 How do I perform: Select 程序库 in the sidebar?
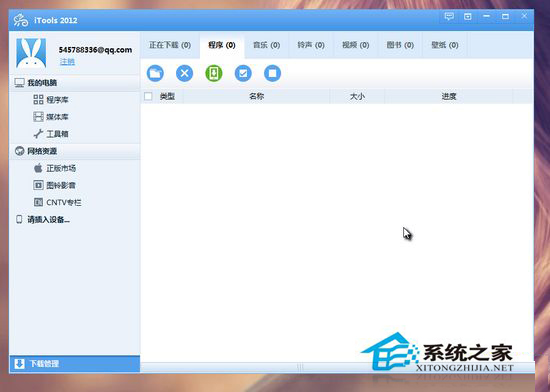tap(51, 100)
